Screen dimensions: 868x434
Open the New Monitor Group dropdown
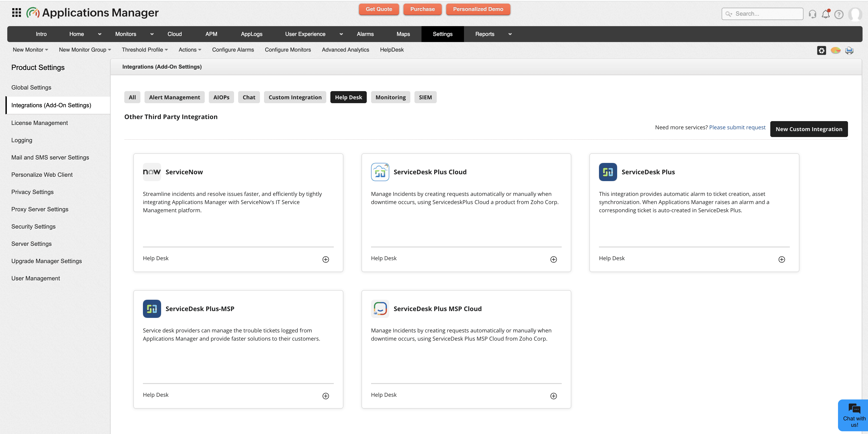pyautogui.click(x=85, y=50)
